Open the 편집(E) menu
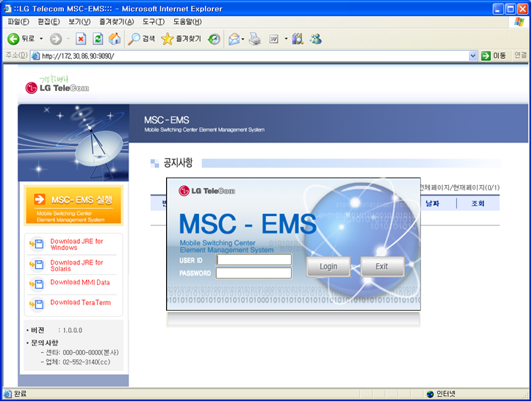 48,22
